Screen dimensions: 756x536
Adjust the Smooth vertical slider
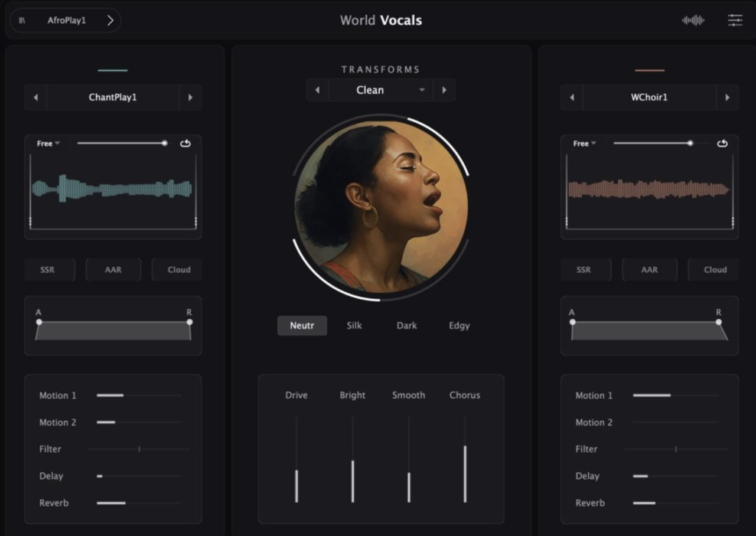[x=409, y=459]
